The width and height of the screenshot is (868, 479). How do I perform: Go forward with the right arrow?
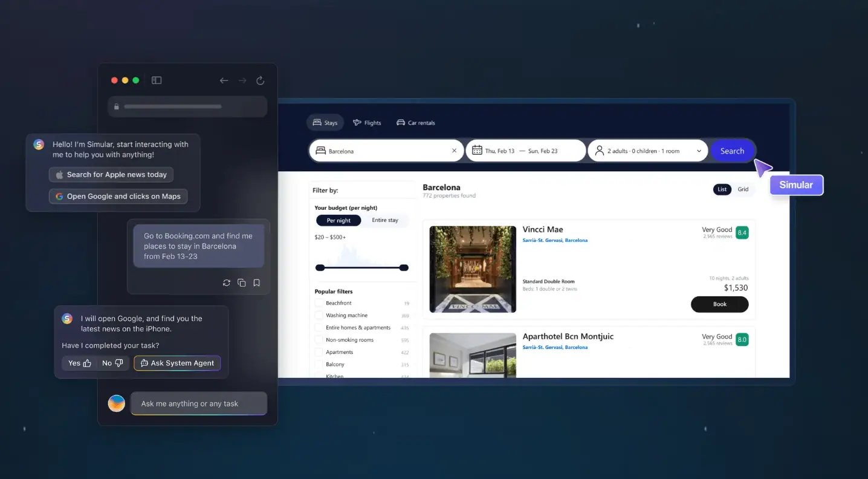point(242,80)
